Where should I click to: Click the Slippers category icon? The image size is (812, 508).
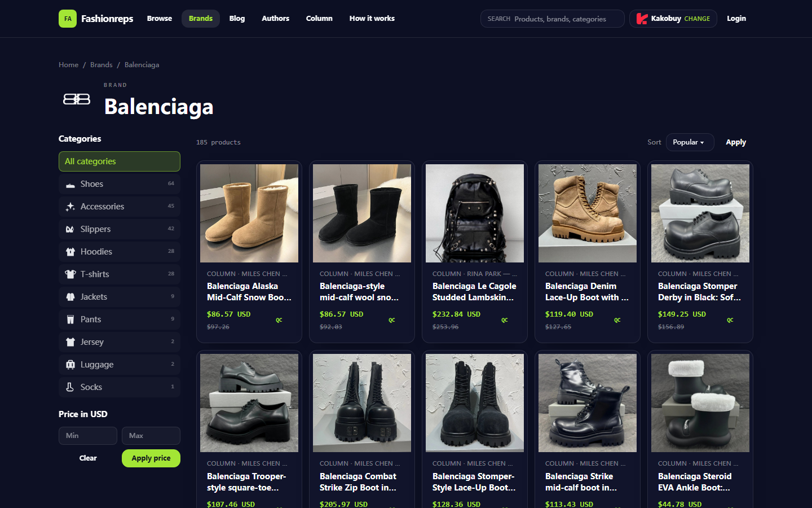click(x=70, y=229)
